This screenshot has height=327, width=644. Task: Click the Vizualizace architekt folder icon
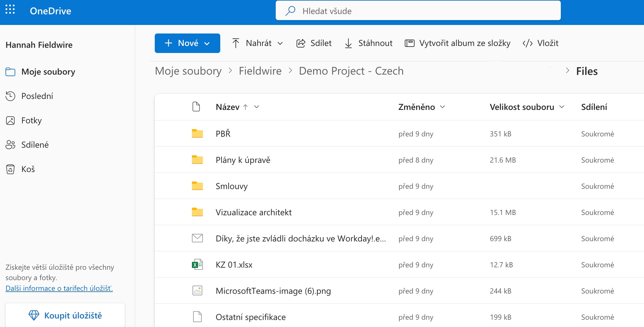197,212
